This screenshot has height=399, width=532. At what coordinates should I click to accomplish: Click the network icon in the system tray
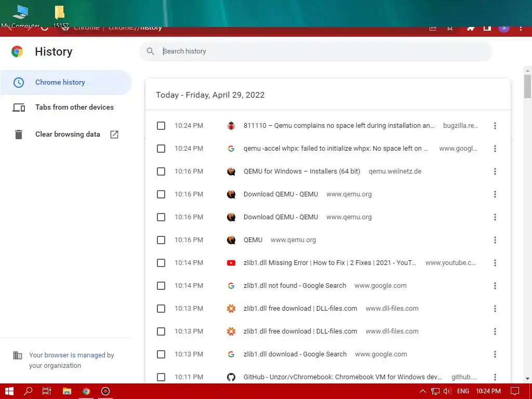pos(435,391)
